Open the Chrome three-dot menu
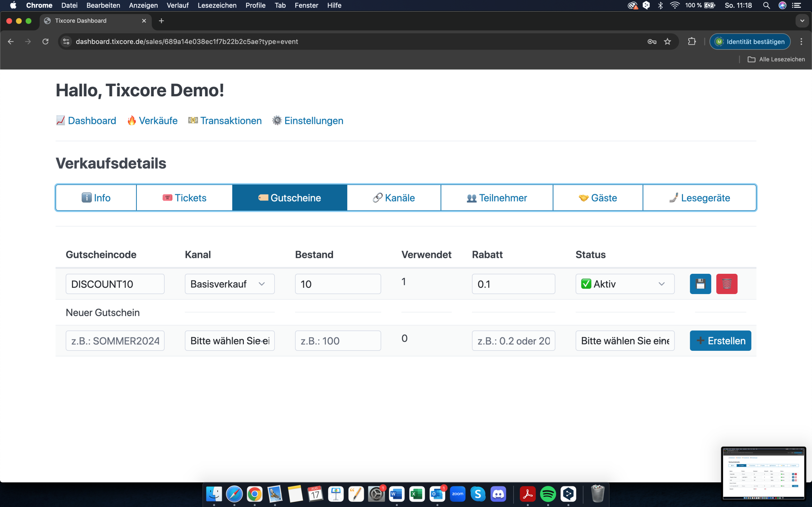The image size is (812, 507). (x=801, y=42)
